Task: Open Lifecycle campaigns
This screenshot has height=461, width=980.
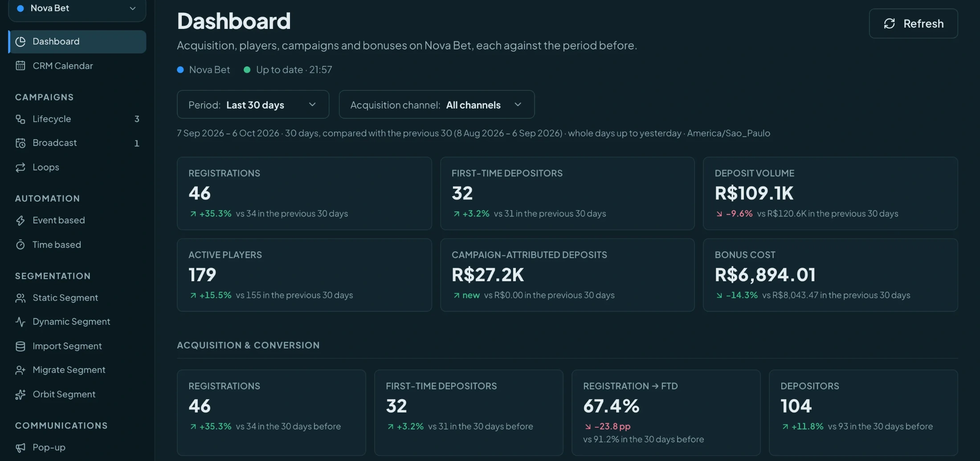Action: pos(77,119)
